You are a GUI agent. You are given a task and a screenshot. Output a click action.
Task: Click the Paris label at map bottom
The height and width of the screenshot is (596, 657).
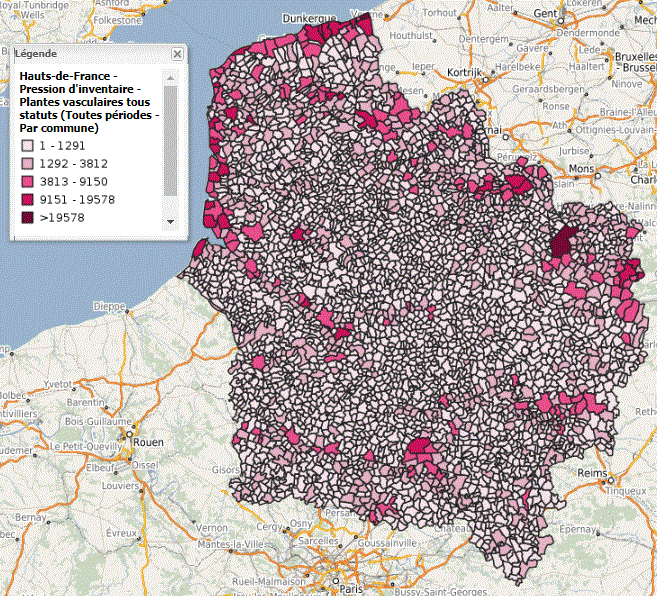(349, 589)
